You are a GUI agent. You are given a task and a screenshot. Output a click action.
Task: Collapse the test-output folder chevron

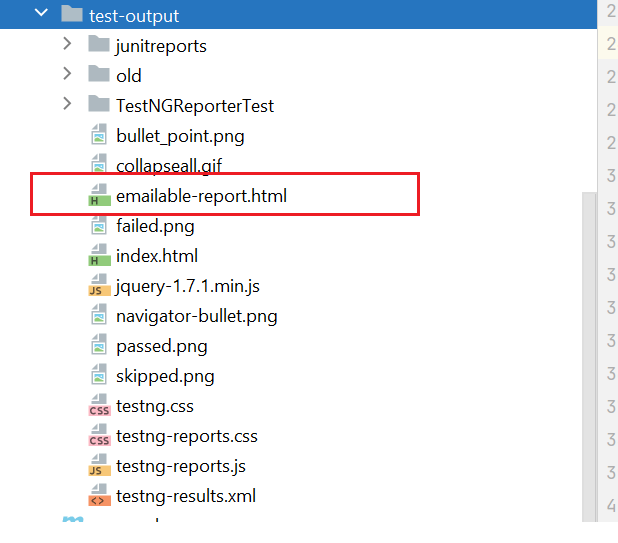tap(41, 13)
